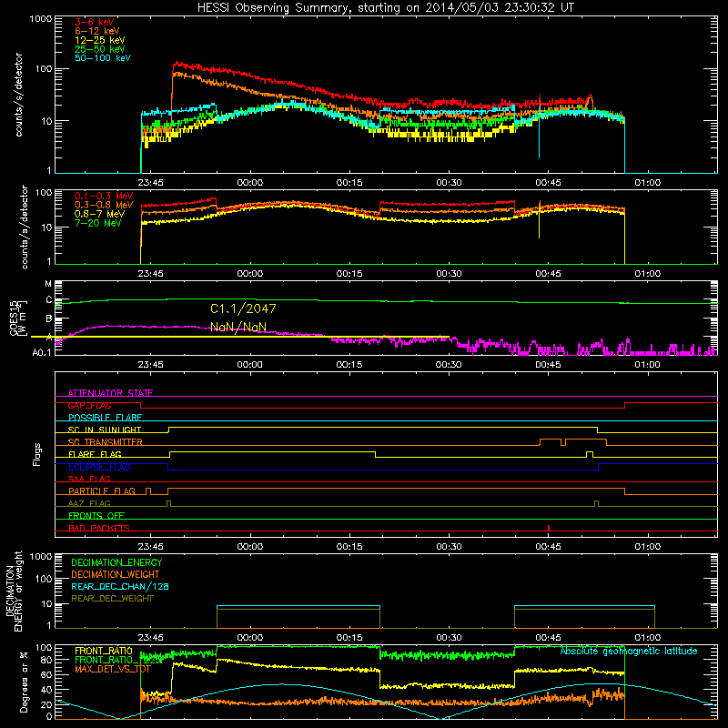728x728 pixels.
Task: Click the 23:45 tick label under the top plot
Action: tap(150, 183)
